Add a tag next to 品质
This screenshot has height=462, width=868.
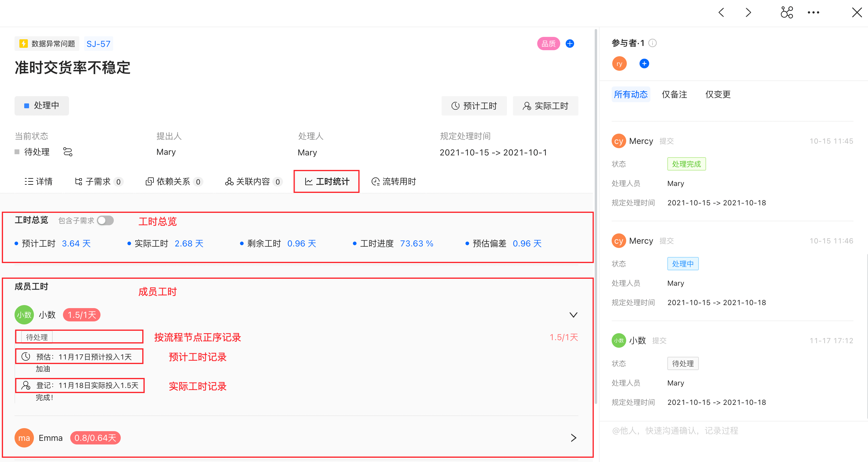[x=570, y=44]
